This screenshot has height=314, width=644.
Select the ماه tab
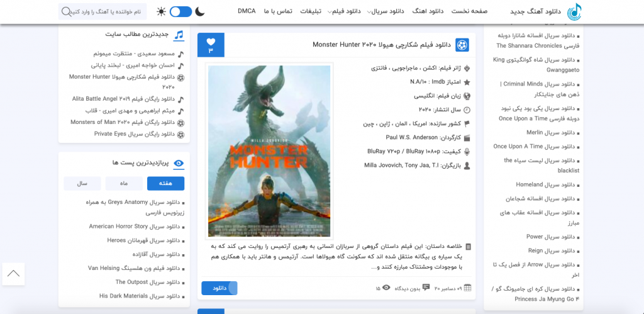click(x=124, y=184)
